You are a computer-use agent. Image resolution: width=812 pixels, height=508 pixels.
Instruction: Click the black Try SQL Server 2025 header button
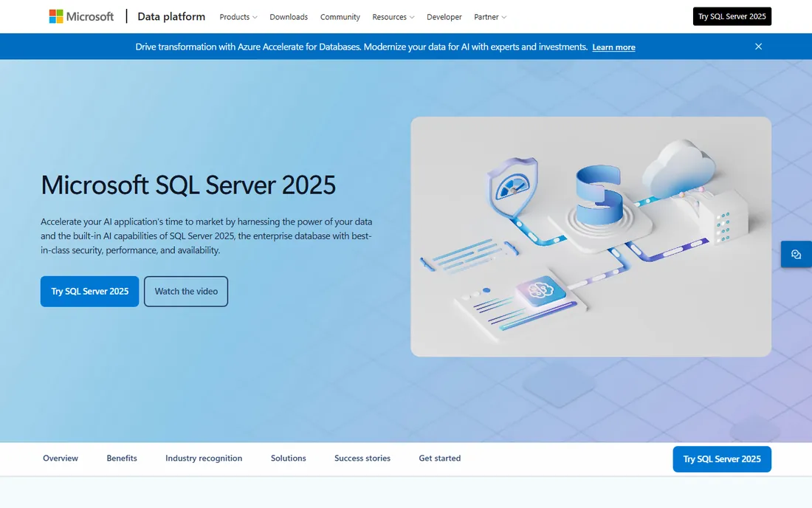coord(732,16)
